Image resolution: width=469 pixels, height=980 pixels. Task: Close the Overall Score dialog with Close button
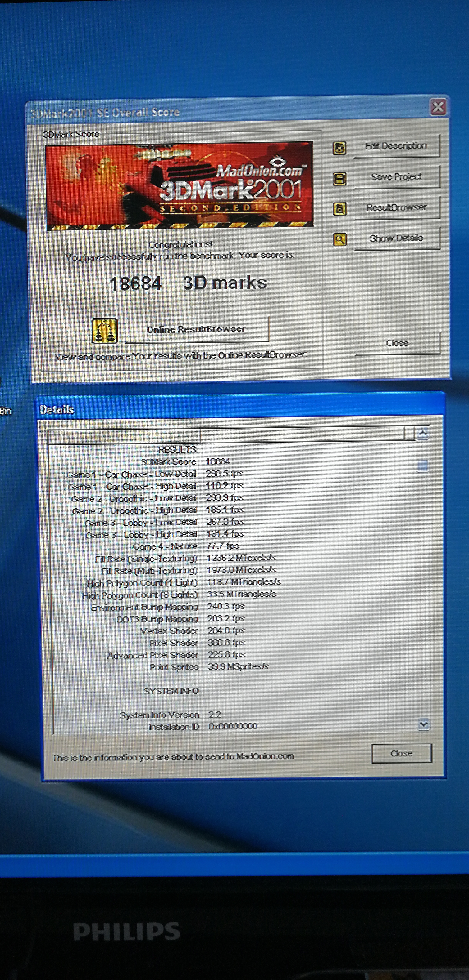coord(397,343)
